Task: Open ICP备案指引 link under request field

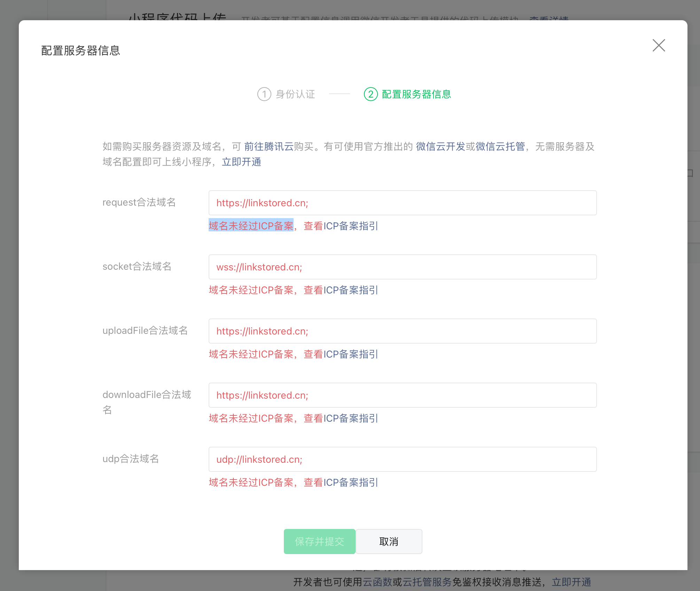Action: 351,226
